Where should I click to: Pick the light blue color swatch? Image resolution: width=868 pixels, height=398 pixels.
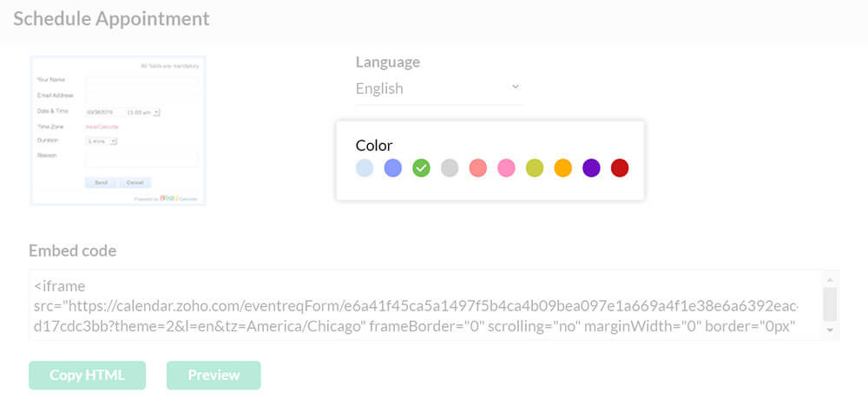tap(365, 168)
